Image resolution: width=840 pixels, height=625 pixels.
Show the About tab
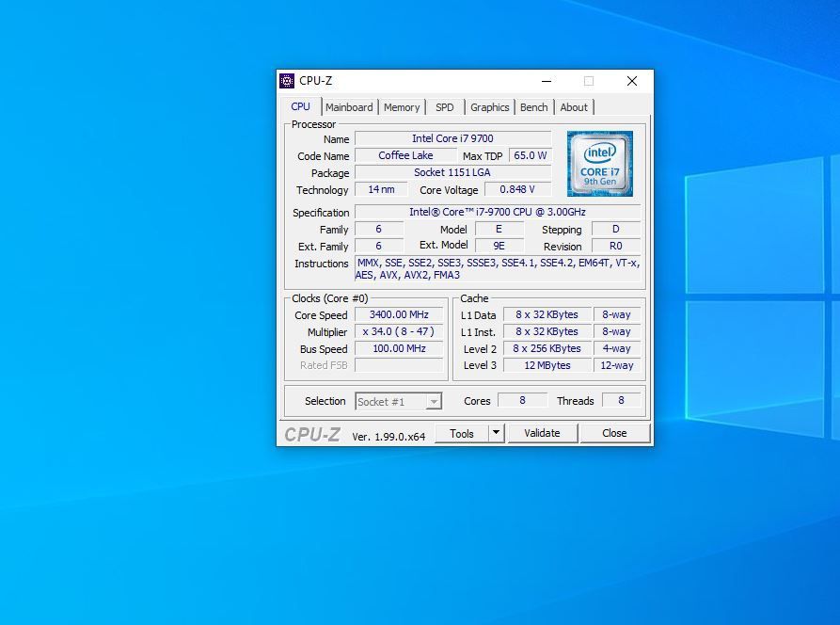574,107
